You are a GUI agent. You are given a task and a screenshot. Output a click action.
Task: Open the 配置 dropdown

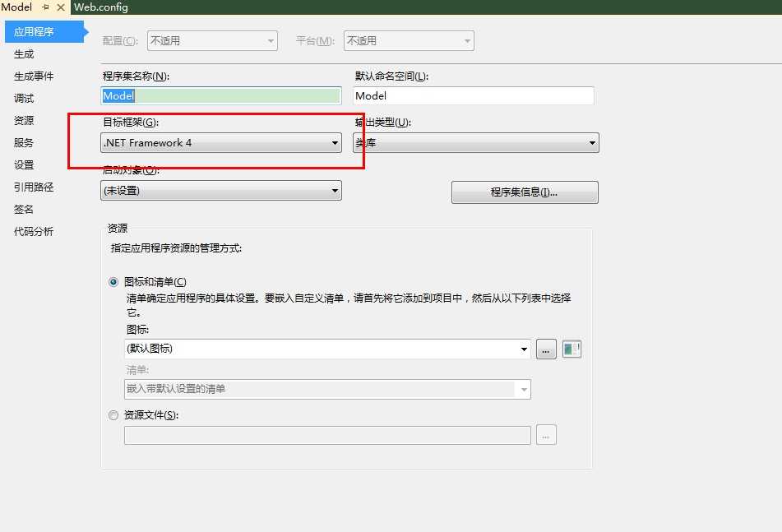[x=212, y=41]
